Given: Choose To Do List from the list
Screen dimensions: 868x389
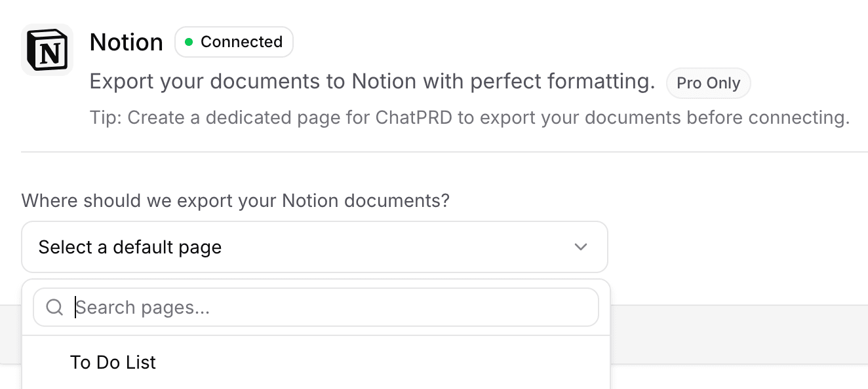Looking at the screenshot, I should tap(113, 362).
